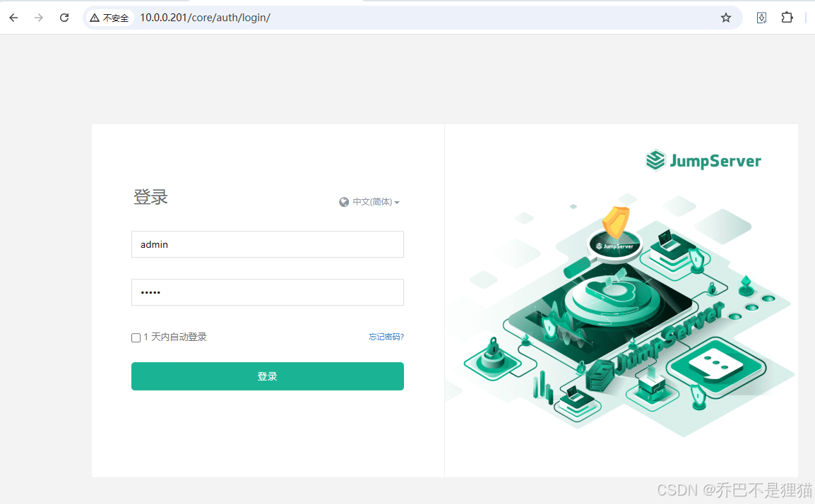Bookmark this page with the star icon
The height and width of the screenshot is (504, 815).
tap(725, 18)
